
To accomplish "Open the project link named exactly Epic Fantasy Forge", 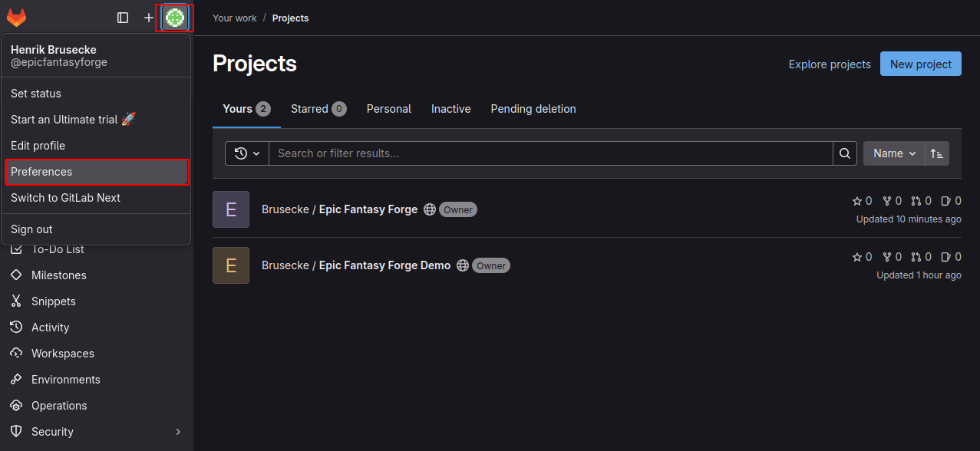I will 339,209.
